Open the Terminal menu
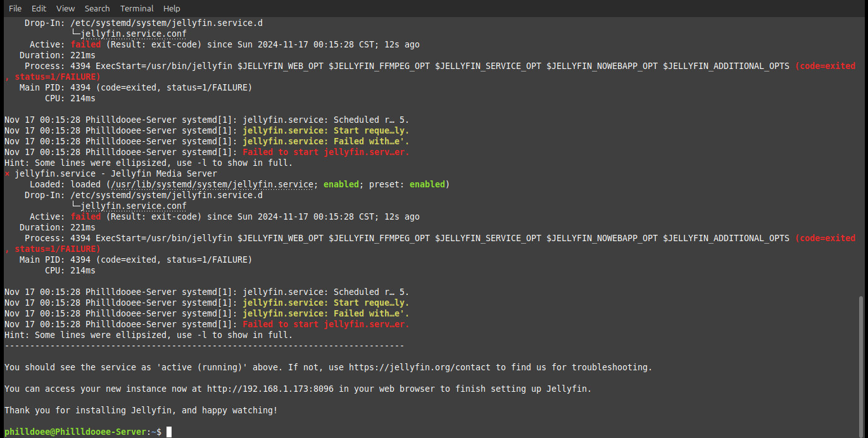Viewport: 868px width, 438px height. tap(137, 8)
